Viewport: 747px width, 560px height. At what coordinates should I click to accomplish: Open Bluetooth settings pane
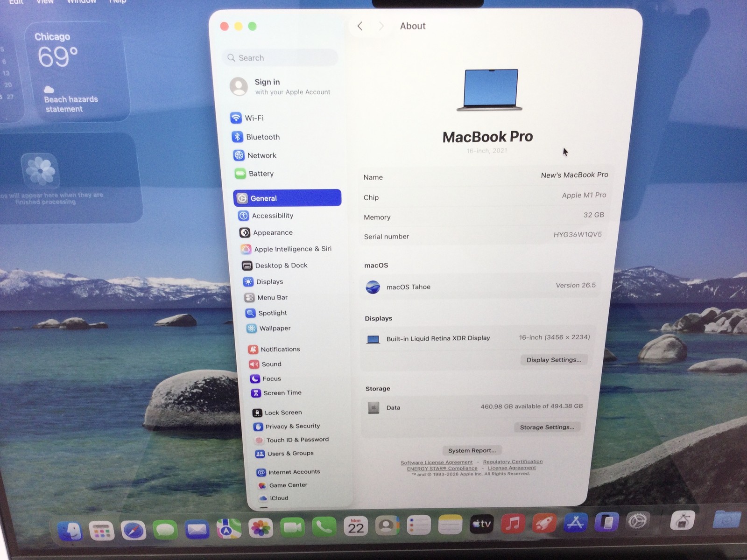click(256, 137)
